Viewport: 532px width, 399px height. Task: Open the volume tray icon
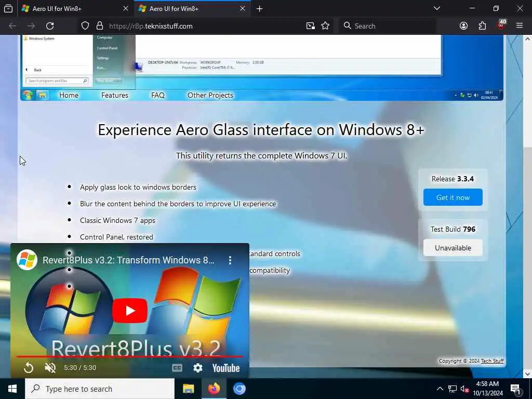click(x=465, y=389)
